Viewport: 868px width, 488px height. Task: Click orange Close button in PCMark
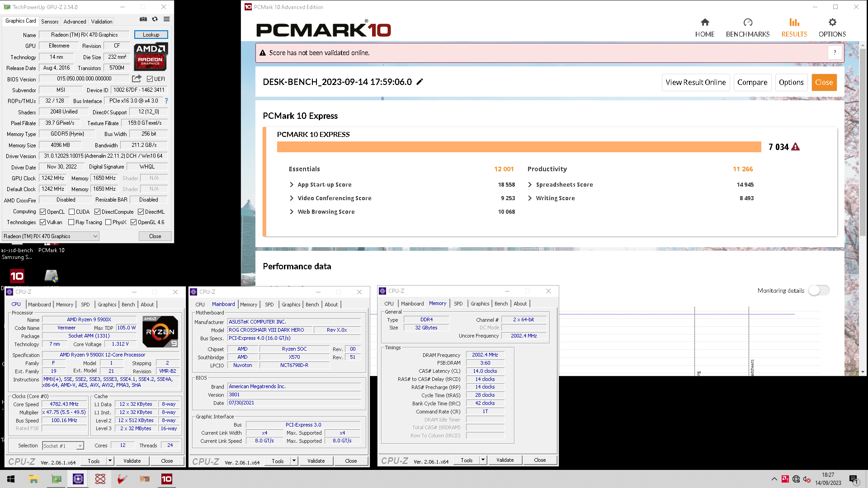pyautogui.click(x=824, y=82)
